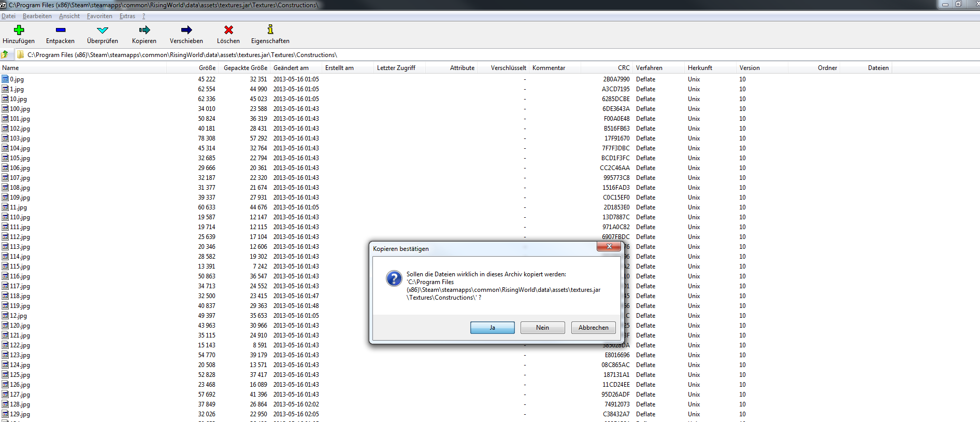The width and height of the screenshot is (980, 422).
Task: Click the Entpacken blue minus icon
Action: pos(60,30)
